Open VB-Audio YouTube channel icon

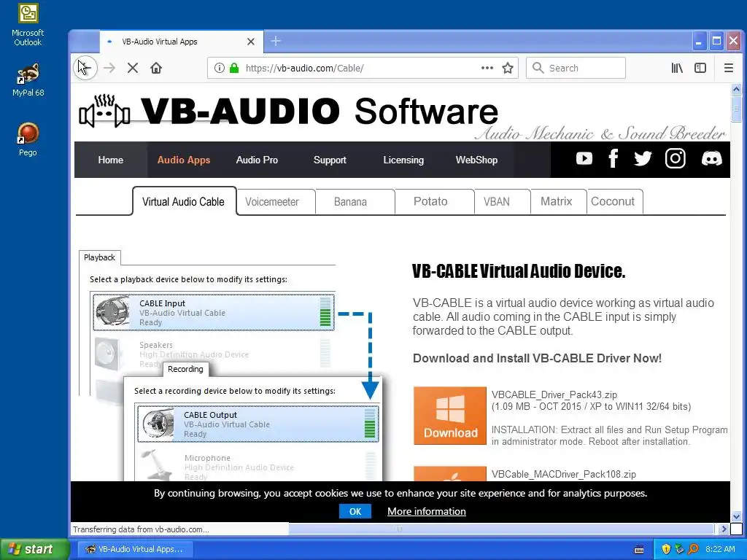click(584, 158)
